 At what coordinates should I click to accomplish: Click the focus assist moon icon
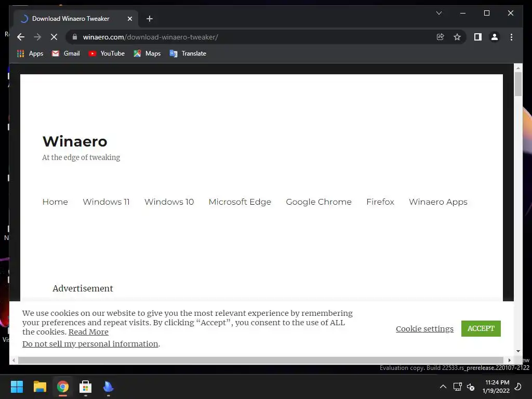coord(518,387)
